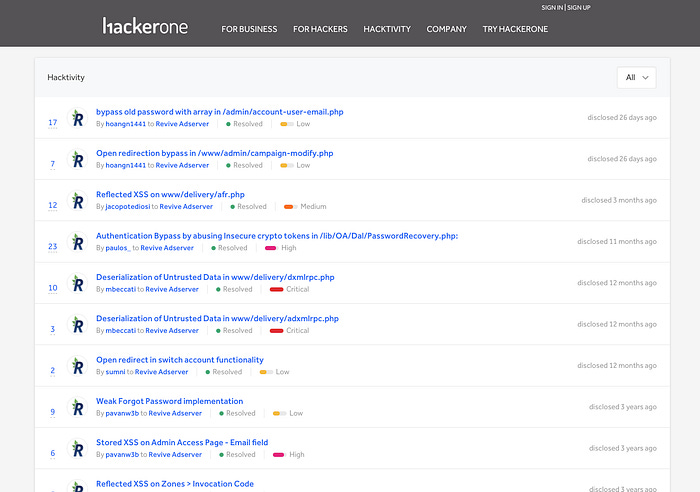Click 'disclosed 3 months ago' text
Screen dimensions: 700x492
tap(619, 200)
